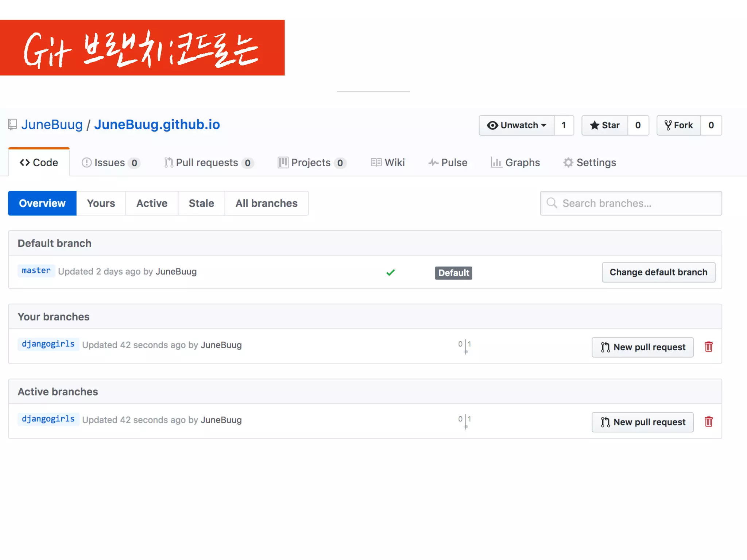Open the Projects tab

tap(312, 163)
